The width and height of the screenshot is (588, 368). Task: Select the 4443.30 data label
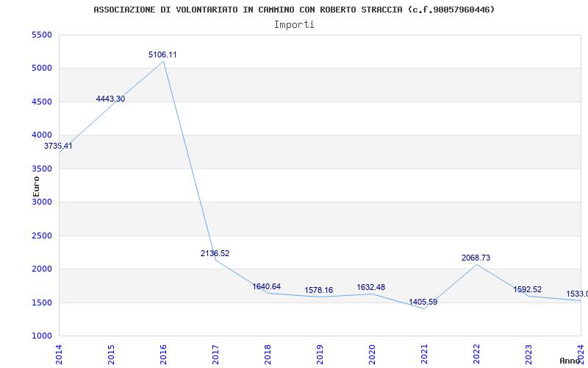(111, 99)
